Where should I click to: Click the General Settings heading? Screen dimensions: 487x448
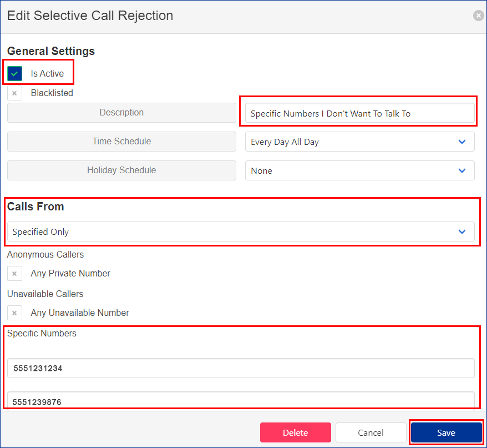[x=51, y=51]
